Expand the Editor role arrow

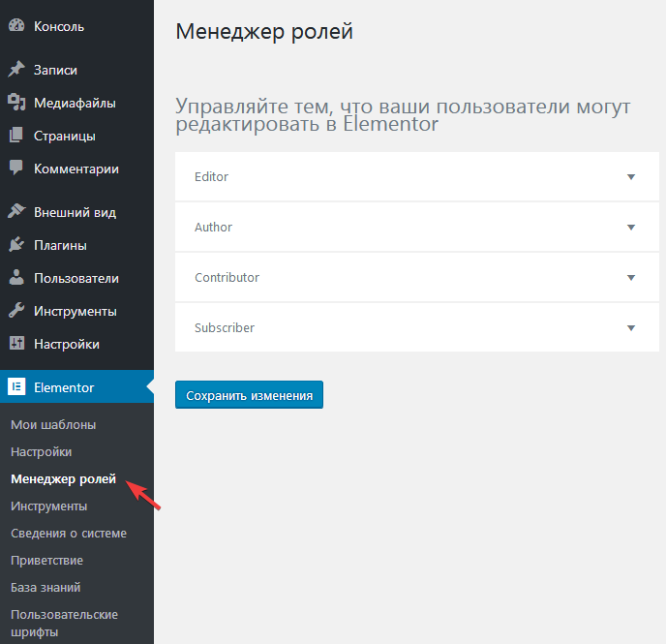[631, 176]
